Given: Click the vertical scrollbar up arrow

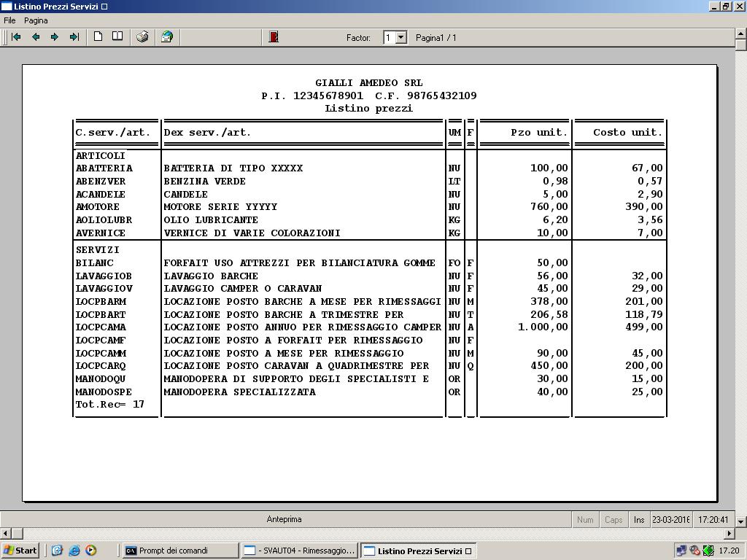Looking at the screenshot, I should tap(741, 34).
